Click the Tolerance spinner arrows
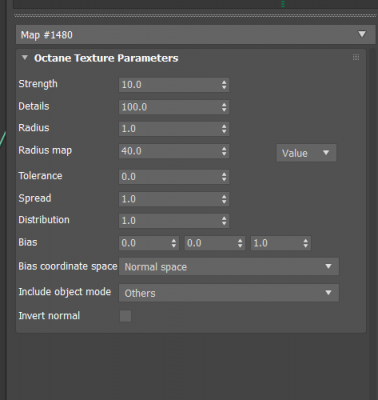Screen dimensions: 378x400 [x=224, y=176]
